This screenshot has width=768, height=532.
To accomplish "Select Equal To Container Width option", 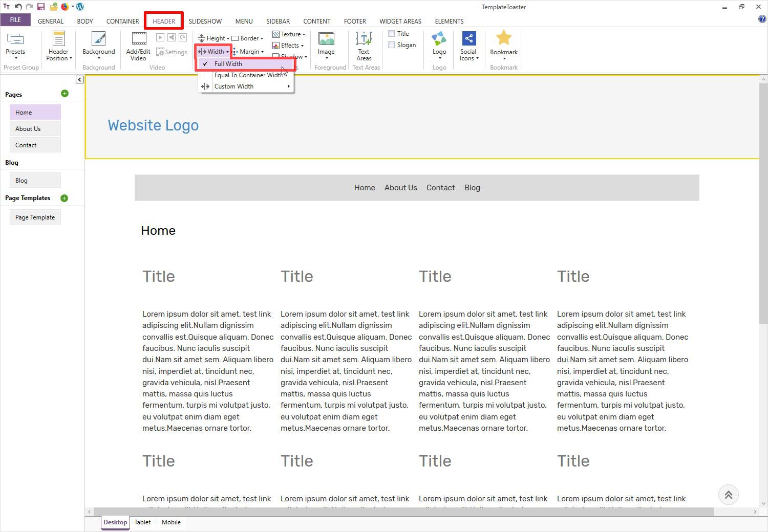I will [248, 75].
